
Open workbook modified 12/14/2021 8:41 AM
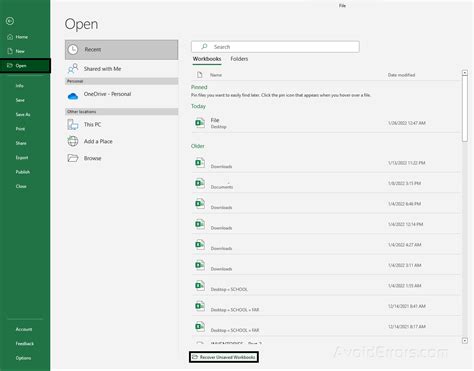[x=326, y=306]
